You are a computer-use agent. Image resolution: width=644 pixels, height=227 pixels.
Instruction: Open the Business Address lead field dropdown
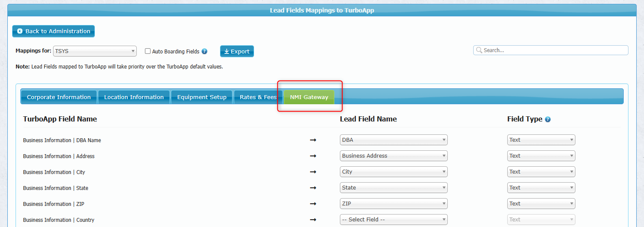click(394, 155)
